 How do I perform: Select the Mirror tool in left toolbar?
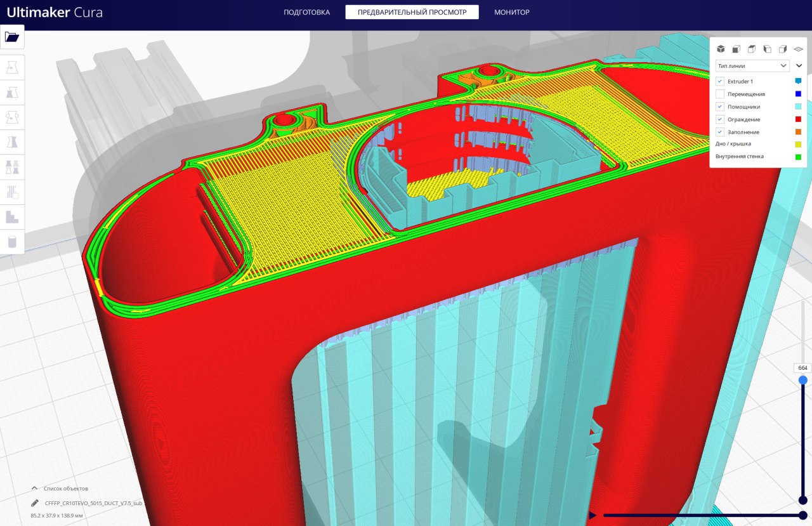pyautogui.click(x=12, y=142)
